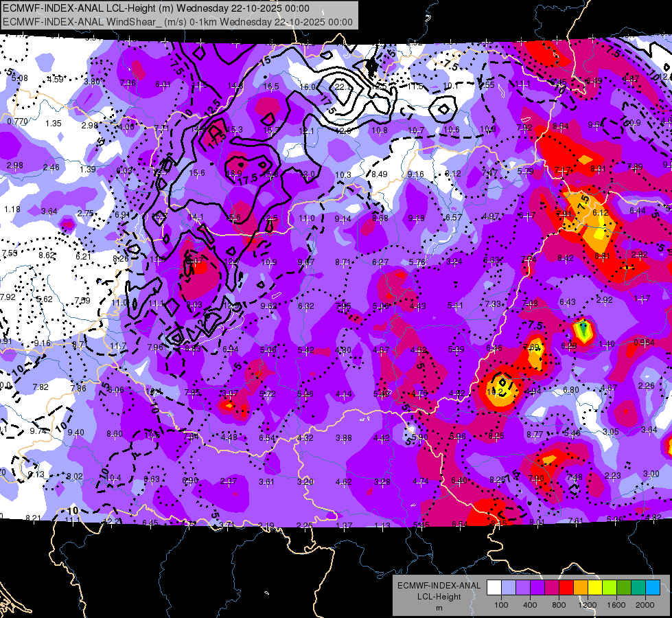Click the grid value 10.4
Screen dimensions: 672x618
[x=113, y=478]
